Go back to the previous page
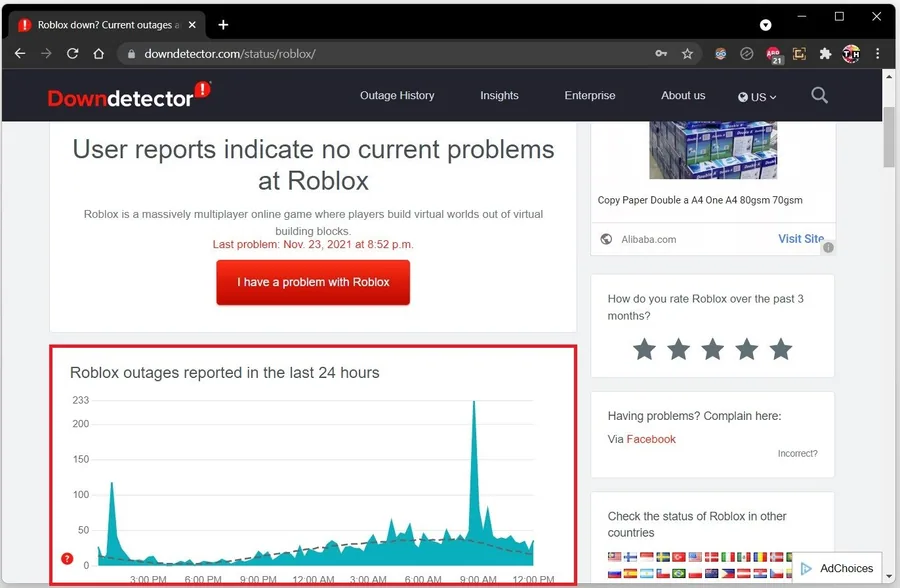The height and width of the screenshot is (588, 900). pyautogui.click(x=20, y=53)
